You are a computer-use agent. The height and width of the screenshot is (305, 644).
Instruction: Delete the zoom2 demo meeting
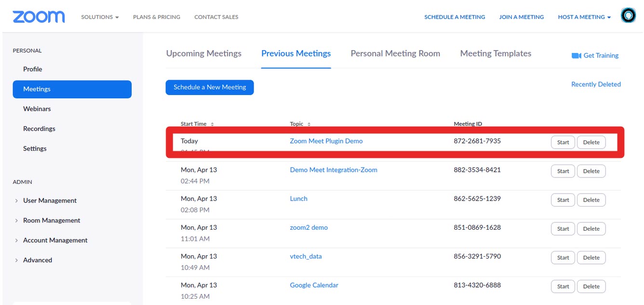coord(591,229)
